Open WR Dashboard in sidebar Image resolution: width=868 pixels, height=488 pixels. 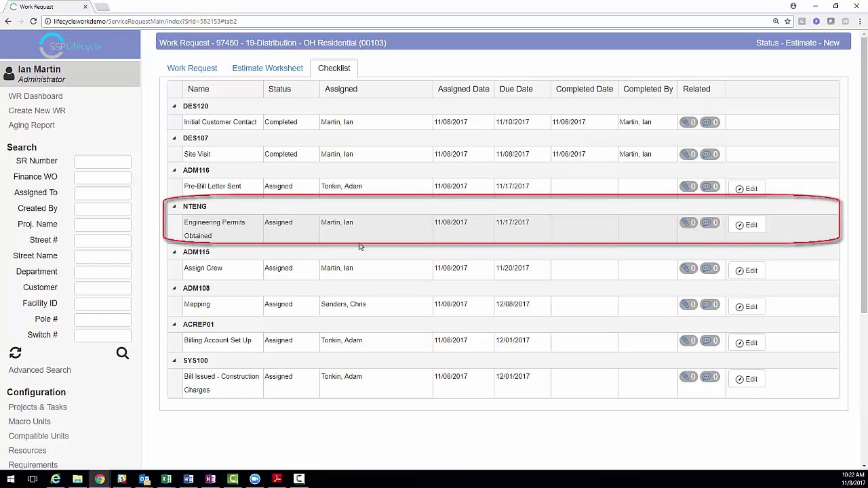tap(35, 96)
